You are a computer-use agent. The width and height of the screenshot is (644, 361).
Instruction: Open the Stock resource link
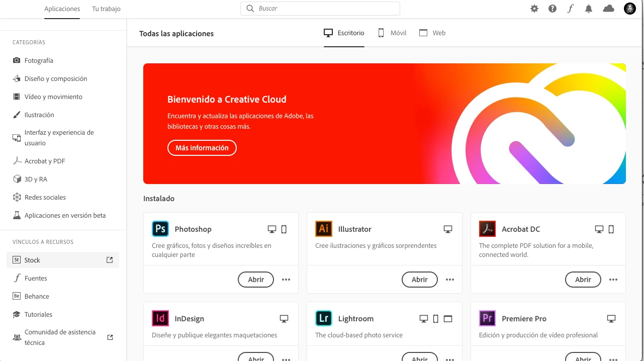pyautogui.click(x=63, y=260)
